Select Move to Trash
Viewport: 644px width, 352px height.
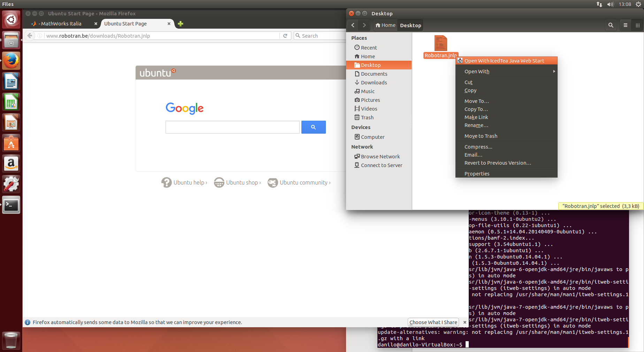(x=506, y=136)
